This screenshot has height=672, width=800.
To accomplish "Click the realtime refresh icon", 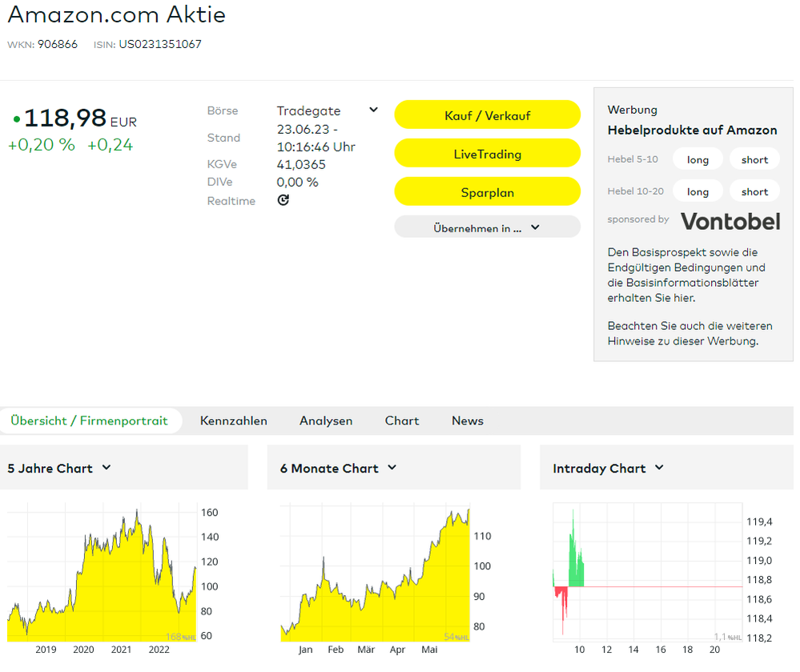I will pyautogui.click(x=283, y=200).
